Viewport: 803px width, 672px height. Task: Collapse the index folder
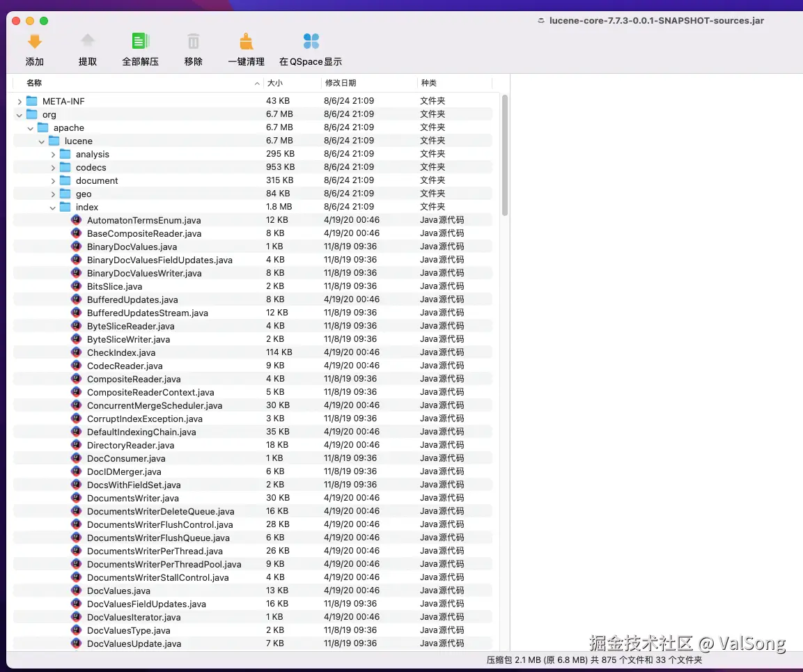(52, 207)
